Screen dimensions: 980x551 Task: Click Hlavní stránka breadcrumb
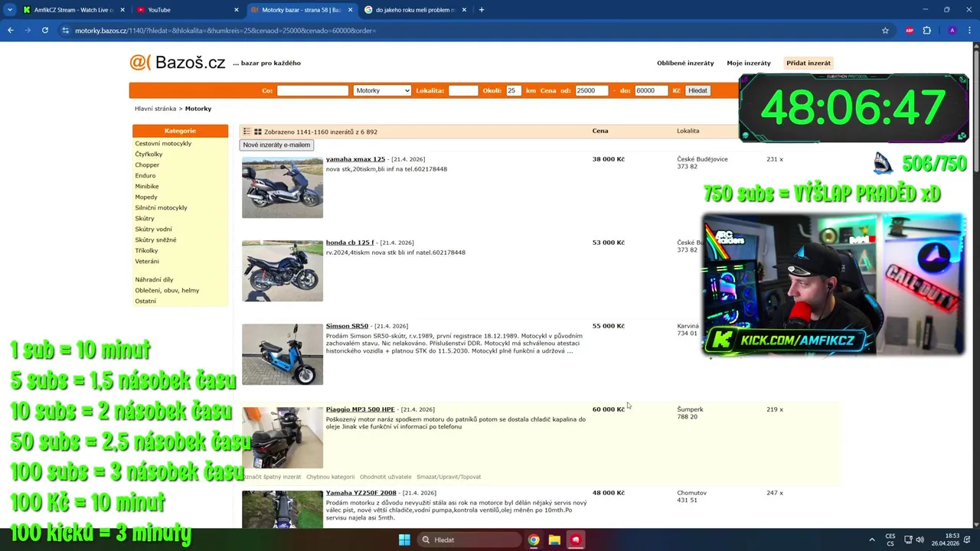point(155,109)
